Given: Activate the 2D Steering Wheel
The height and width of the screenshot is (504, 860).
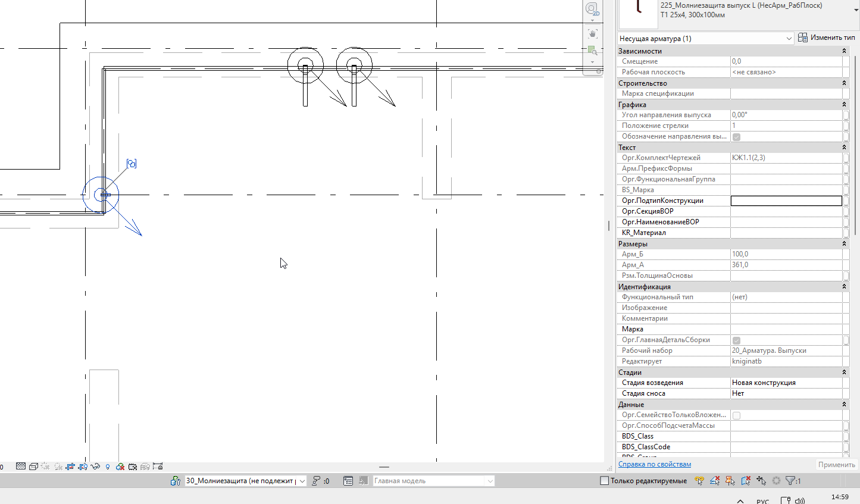Looking at the screenshot, I should click(x=592, y=8).
